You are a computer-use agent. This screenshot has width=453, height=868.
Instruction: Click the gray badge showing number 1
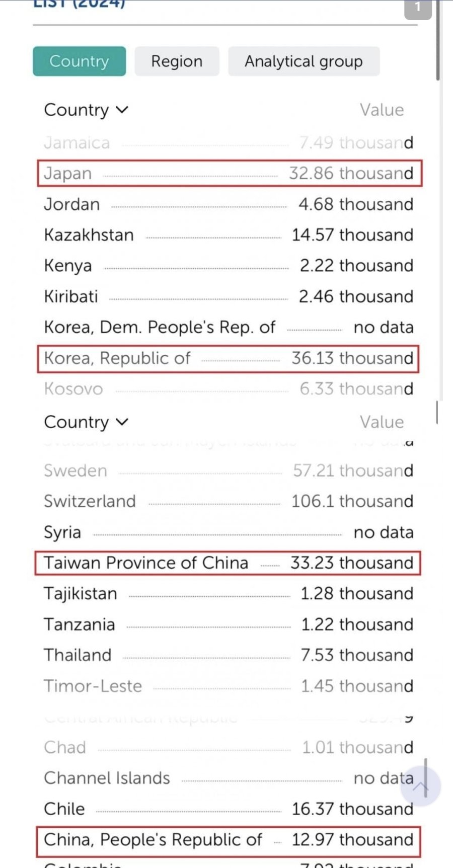(418, 9)
